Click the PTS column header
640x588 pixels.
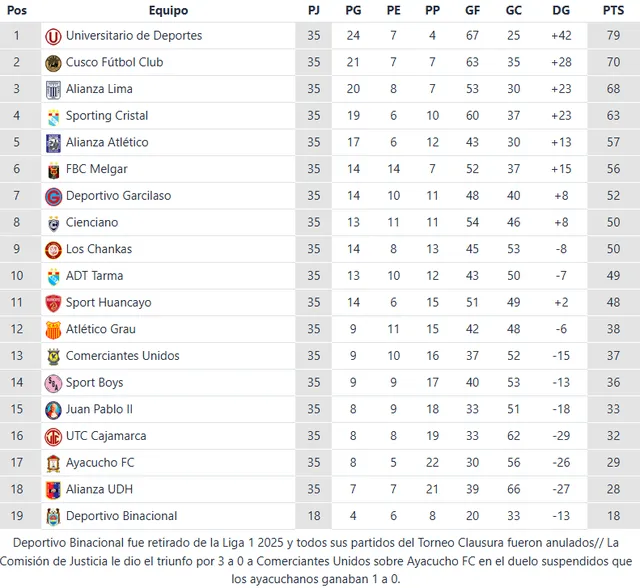pos(612,10)
